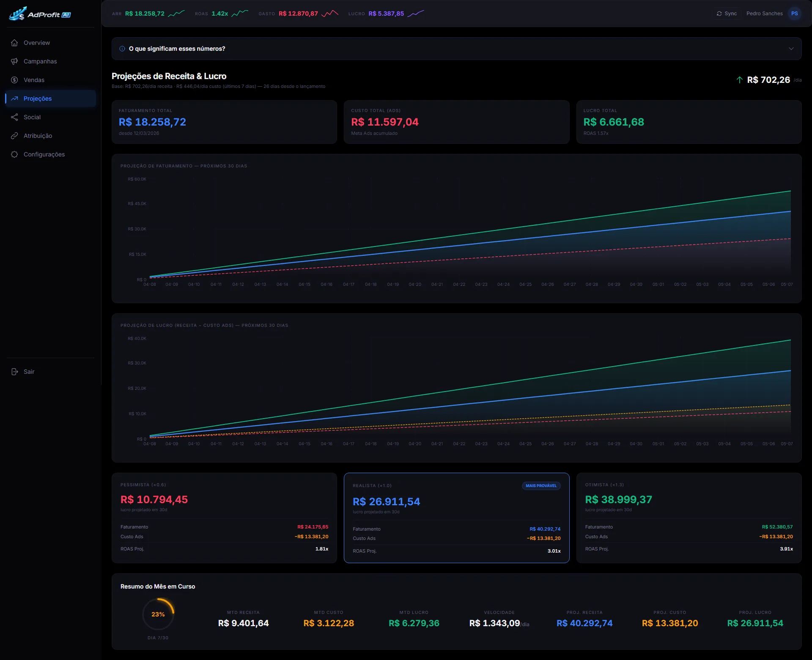Select the Pessimista scenario card
The width and height of the screenshot is (812, 660).
click(224, 518)
